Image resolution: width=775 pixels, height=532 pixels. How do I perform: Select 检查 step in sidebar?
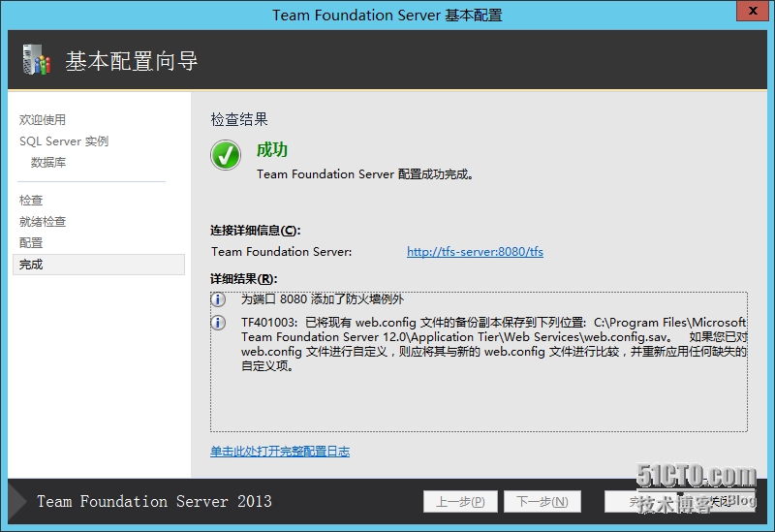pos(31,201)
